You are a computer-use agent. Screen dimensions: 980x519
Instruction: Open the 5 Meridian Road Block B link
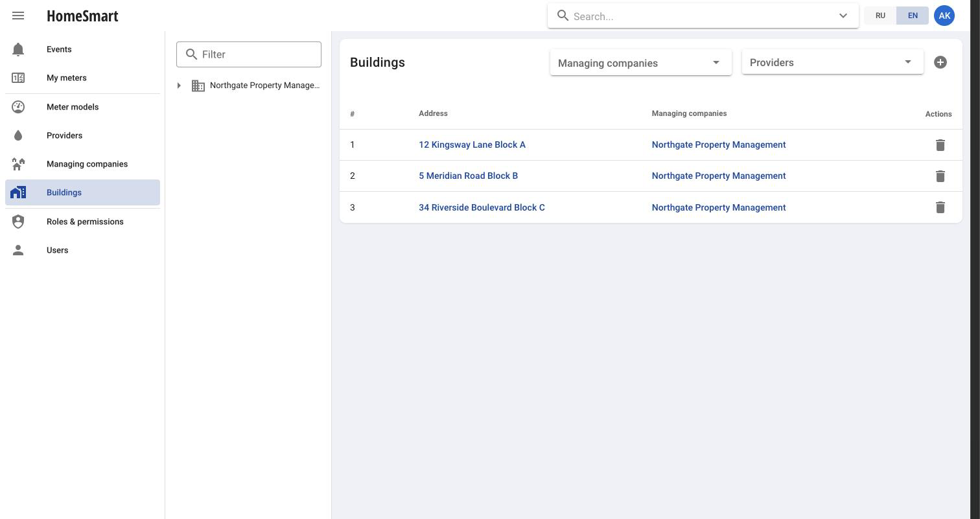(468, 176)
